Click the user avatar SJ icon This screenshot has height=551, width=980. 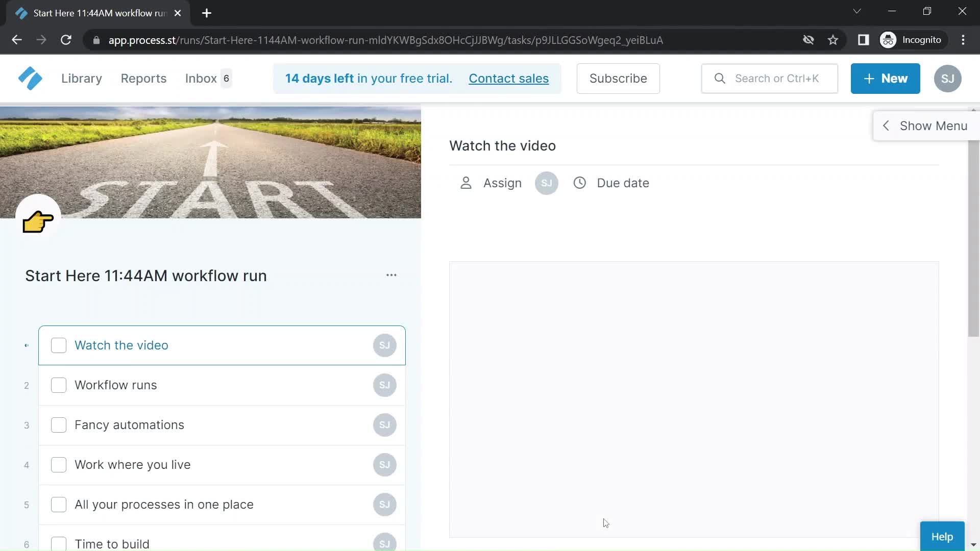(x=948, y=79)
